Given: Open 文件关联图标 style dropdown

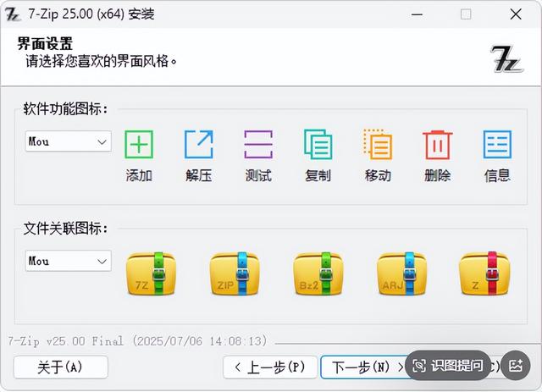Looking at the screenshot, I should (x=68, y=261).
